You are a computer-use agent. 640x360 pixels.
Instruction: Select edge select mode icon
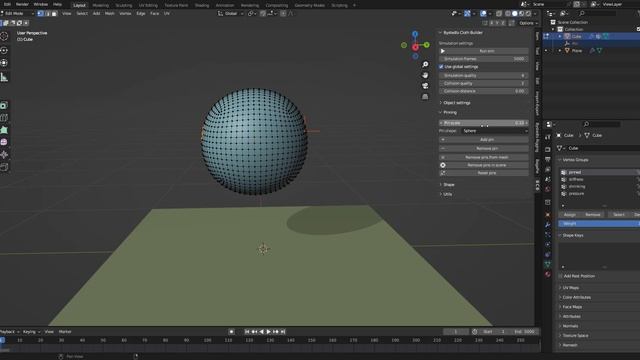[x=47, y=13]
